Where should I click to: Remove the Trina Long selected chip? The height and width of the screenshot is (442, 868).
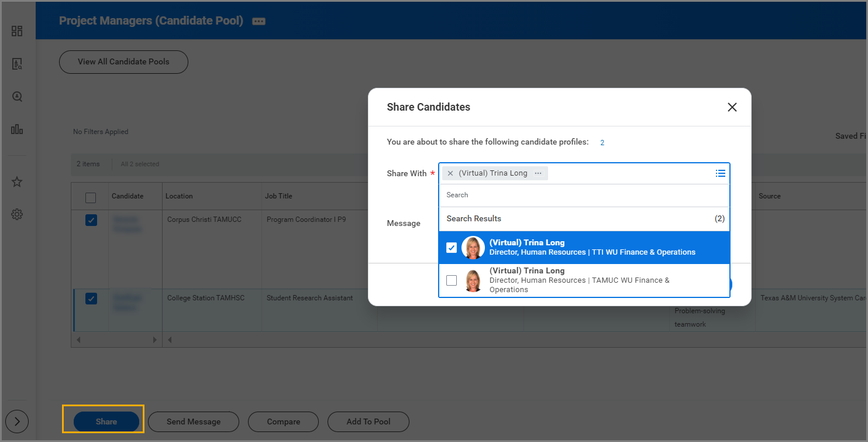click(450, 173)
